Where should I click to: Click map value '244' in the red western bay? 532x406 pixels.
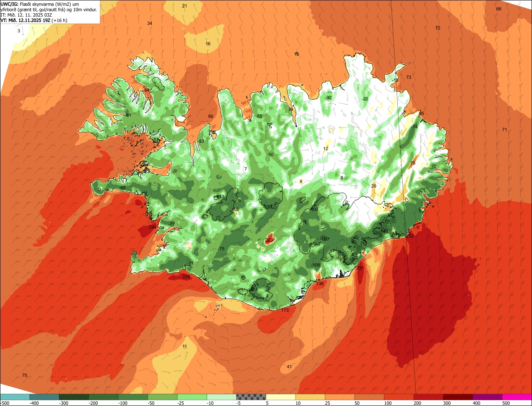click(x=153, y=227)
